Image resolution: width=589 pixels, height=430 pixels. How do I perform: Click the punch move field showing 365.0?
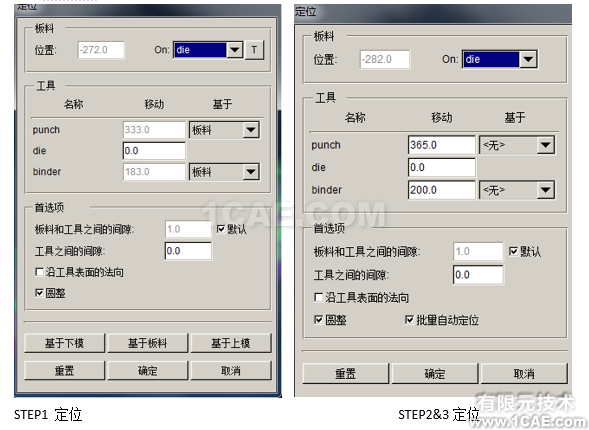442,145
